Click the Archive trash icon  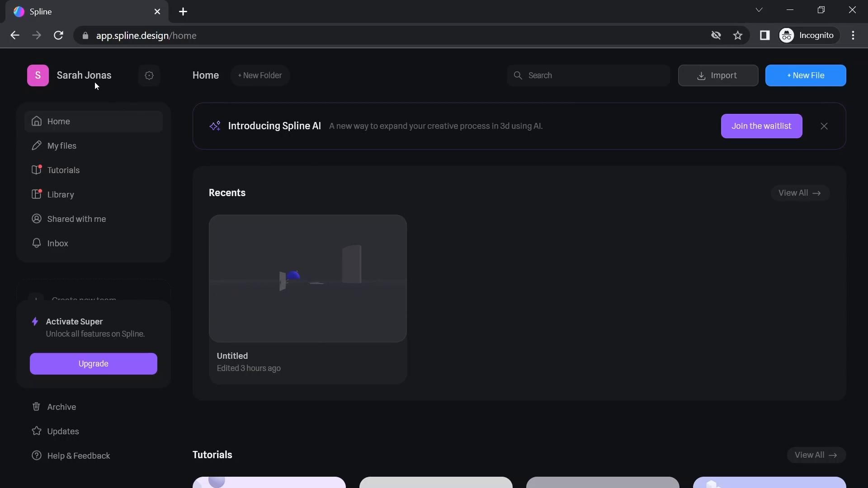(x=37, y=407)
